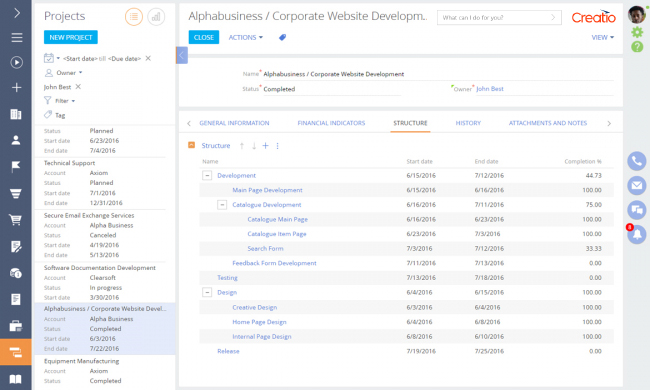Open Accounts section building icon
The height and width of the screenshot is (390, 650).
[16, 114]
